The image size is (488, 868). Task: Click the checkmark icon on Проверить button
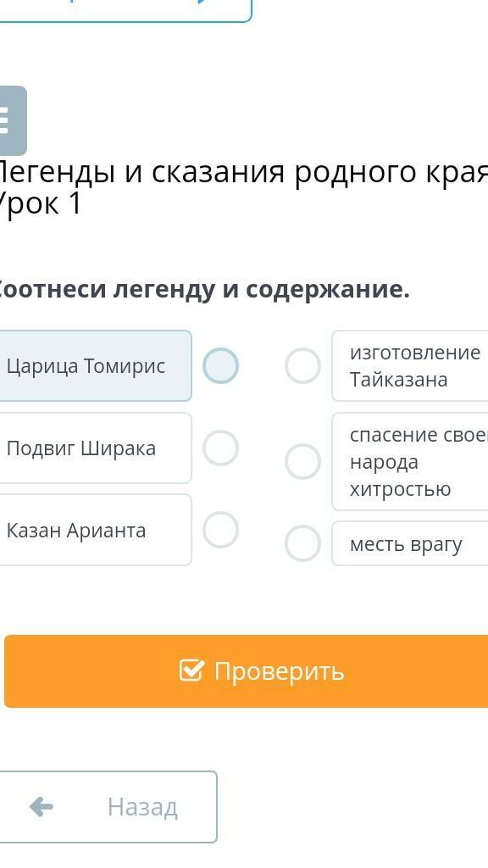click(x=192, y=671)
